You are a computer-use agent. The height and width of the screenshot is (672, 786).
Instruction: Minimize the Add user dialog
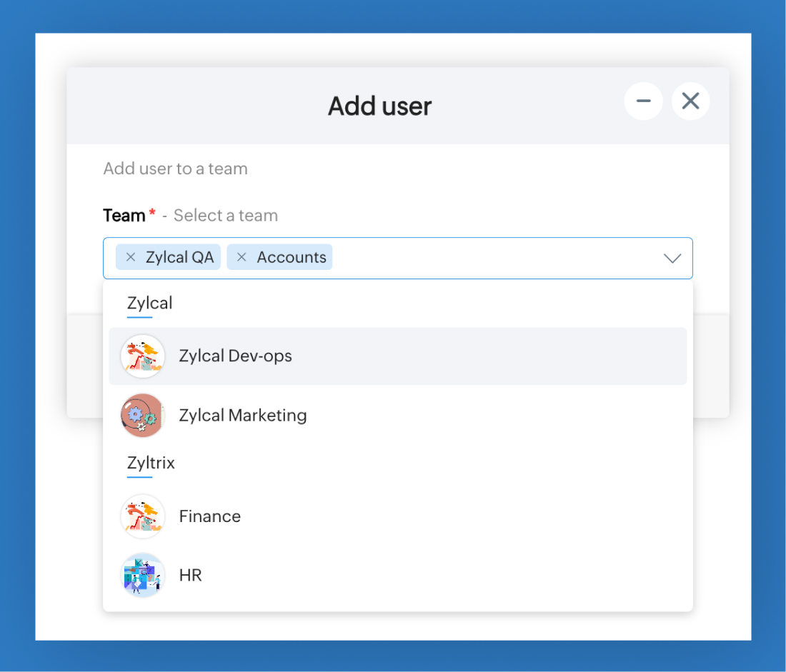tap(643, 101)
